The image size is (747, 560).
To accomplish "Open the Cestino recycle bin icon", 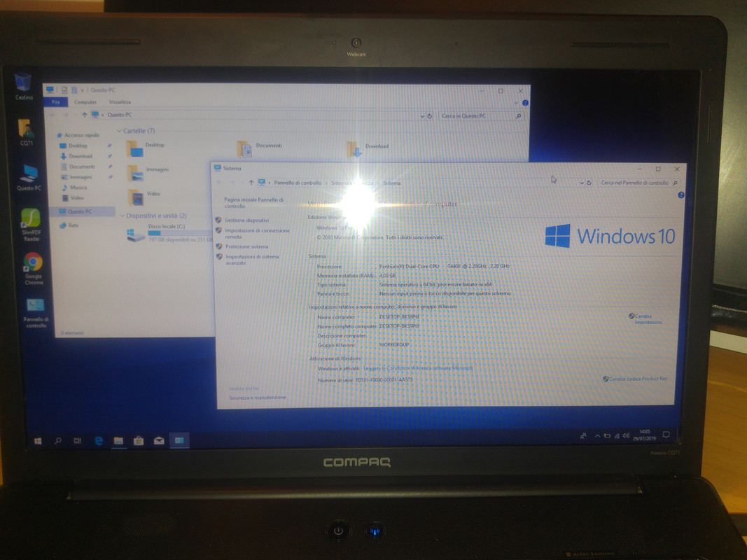I will tap(23, 86).
